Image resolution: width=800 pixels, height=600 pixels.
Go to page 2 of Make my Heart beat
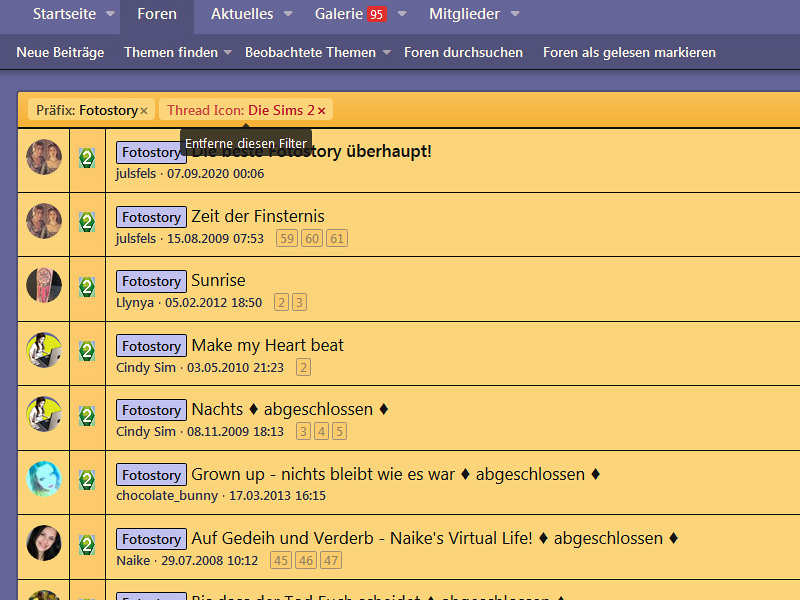[x=304, y=367]
